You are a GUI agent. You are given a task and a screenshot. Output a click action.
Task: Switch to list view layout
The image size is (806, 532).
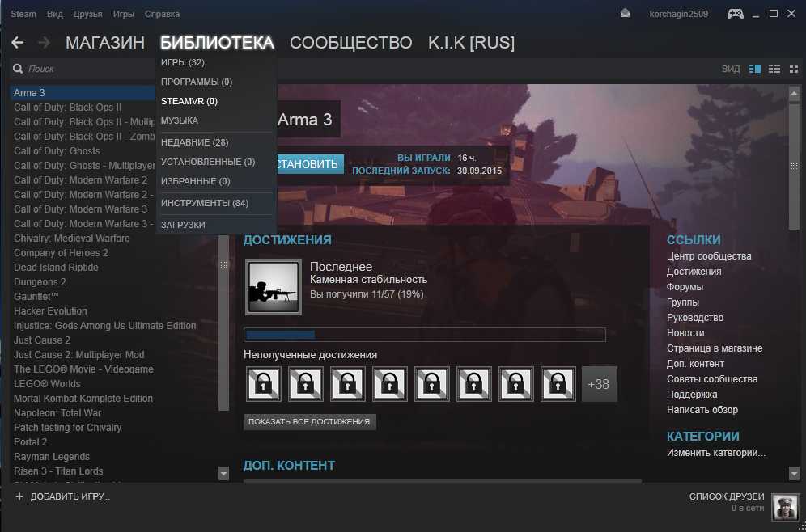tap(774, 68)
